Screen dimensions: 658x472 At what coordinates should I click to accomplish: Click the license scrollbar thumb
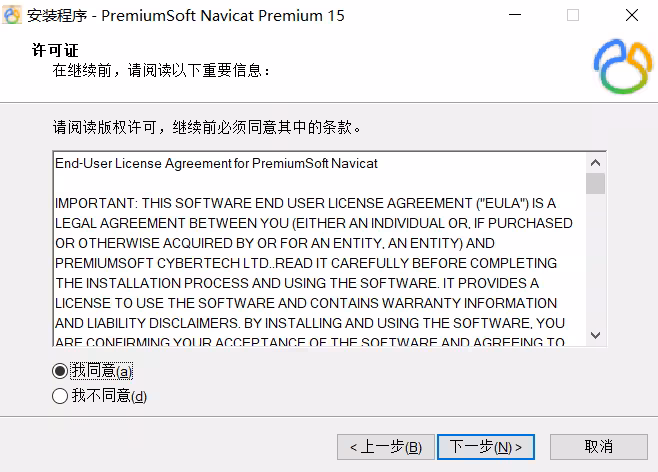(595, 183)
